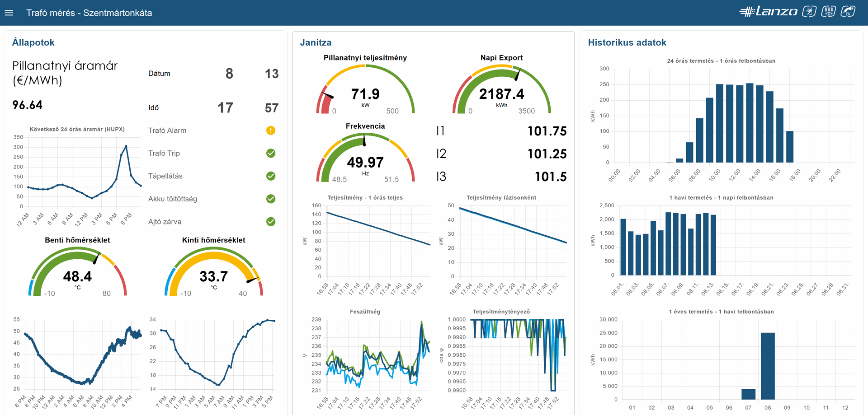Toggle the Tápellátás status indicator
Screen dimensions: 868x415
click(270, 176)
